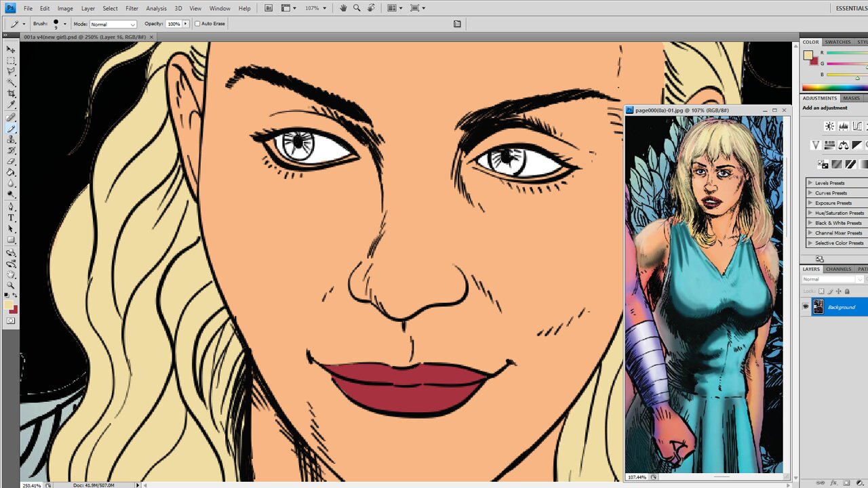Select the Eraser tool
Image resolution: width=868 pixels, height=488 pixels.
click(x=11, y=161)
